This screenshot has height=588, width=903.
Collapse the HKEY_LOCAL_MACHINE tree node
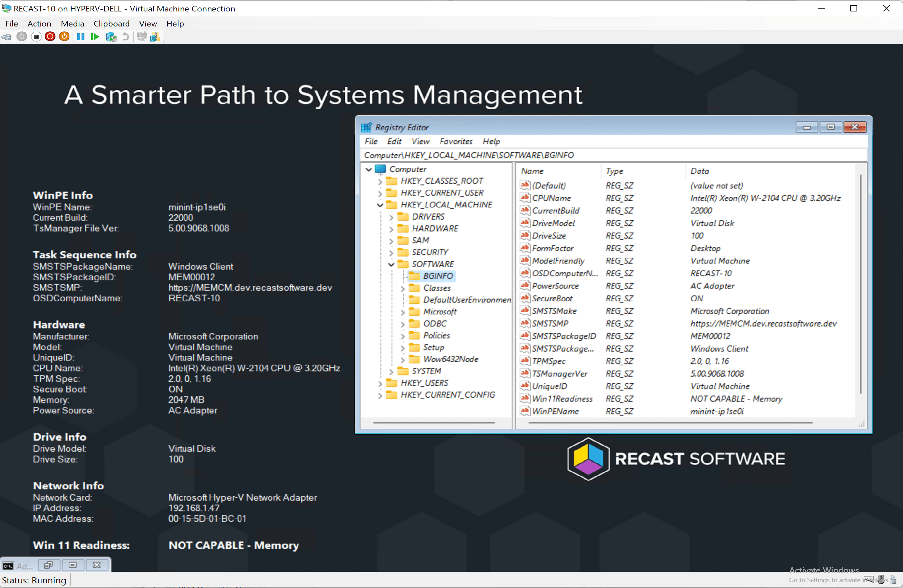(x=380, y=205)
